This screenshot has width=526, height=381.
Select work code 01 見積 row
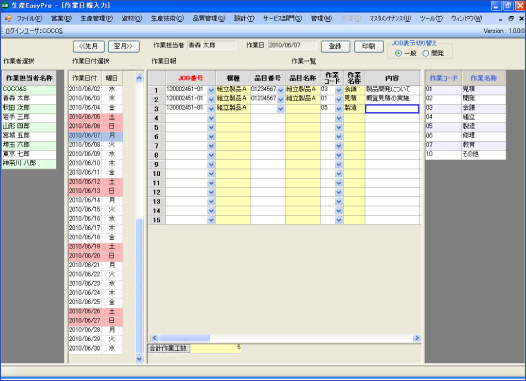(x=466, y=89)
